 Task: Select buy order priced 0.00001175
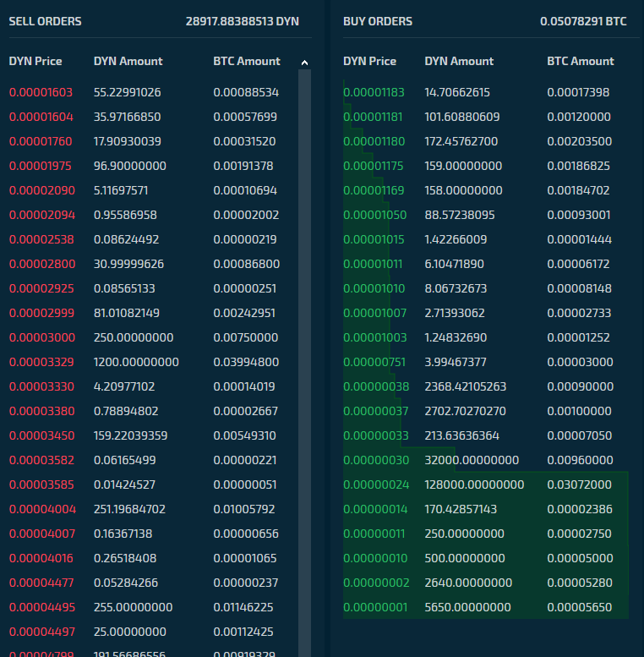[x=486, y=166]
